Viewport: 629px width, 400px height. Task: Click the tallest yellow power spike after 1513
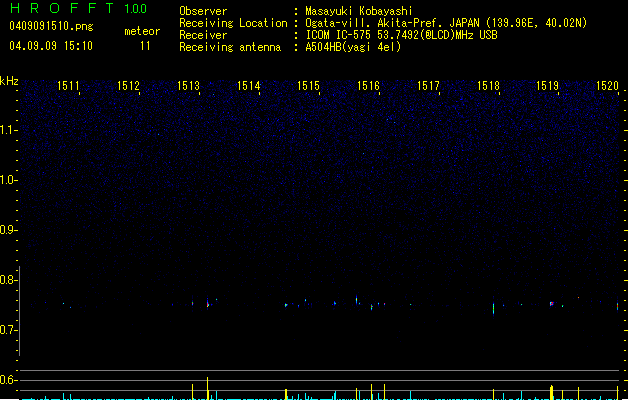(207, 388)
